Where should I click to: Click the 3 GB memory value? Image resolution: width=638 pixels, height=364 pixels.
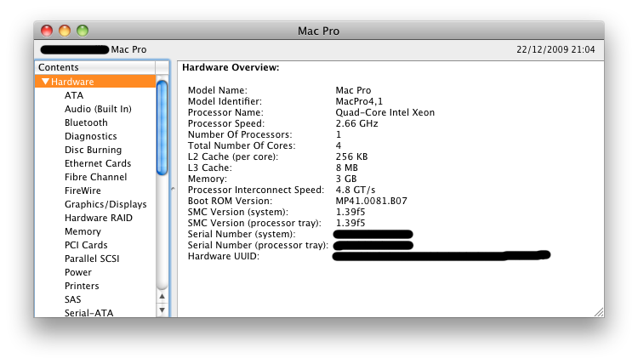coord(346,179)
